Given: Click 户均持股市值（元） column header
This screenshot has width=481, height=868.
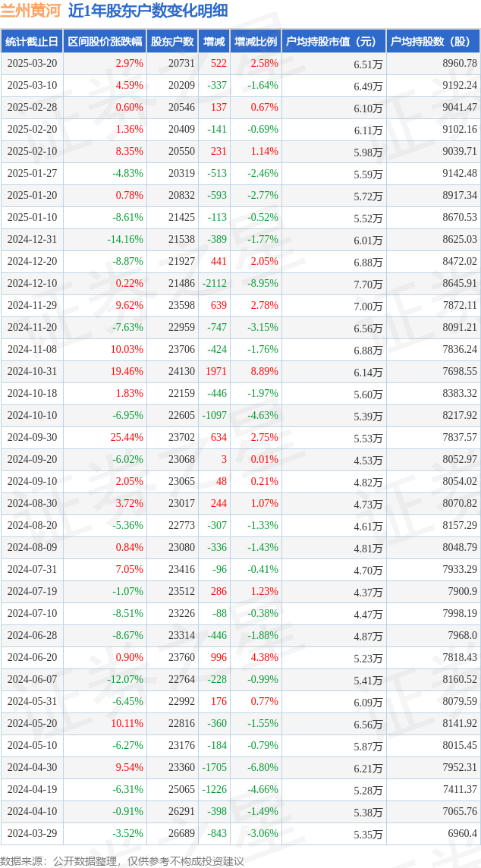Looking at the screenshot, I should click(334, 42).
